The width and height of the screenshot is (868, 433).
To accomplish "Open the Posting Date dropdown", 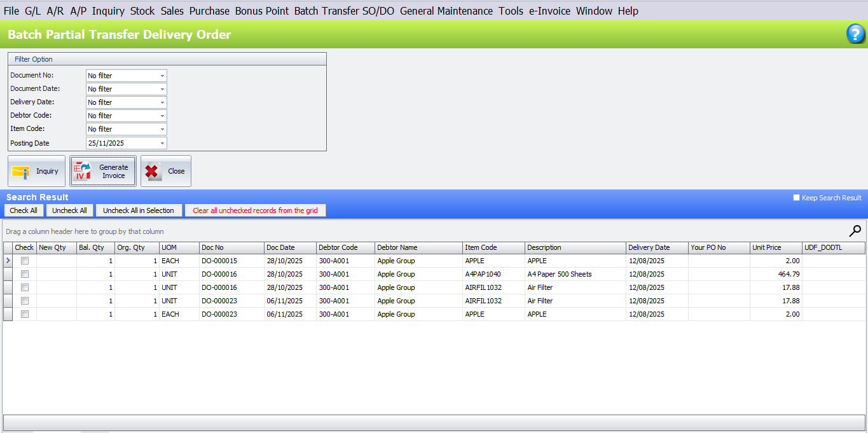I will tap(162, 142).
